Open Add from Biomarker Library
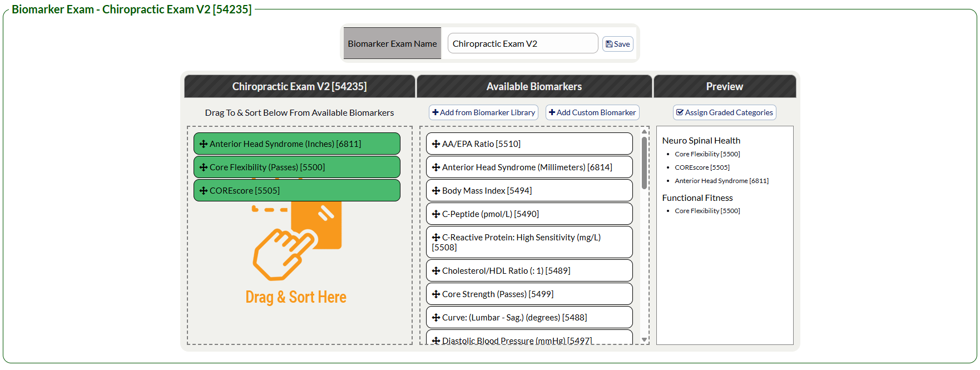Image resolution: width=980 pixels, height=370 pixels. click(484, 112)
